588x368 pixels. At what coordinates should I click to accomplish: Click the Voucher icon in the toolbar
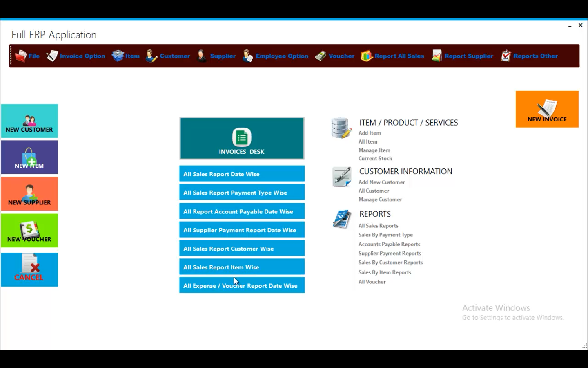point(321,56)
